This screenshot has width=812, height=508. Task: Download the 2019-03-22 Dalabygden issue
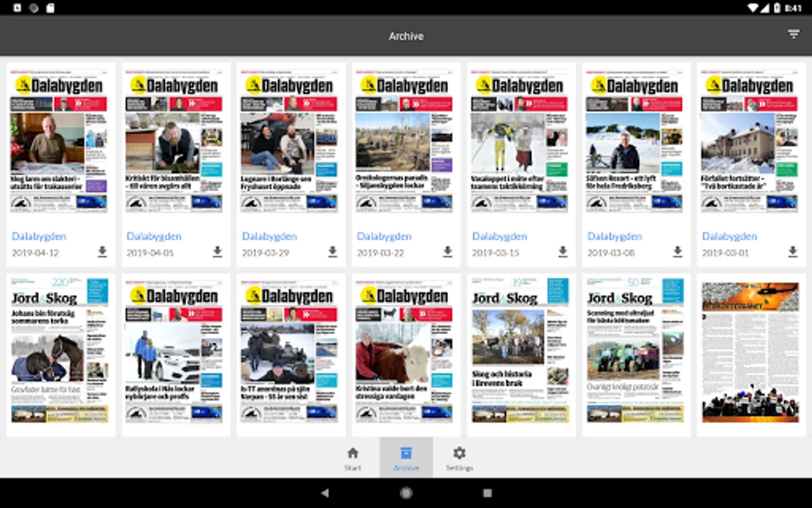[x=448, y=252]
